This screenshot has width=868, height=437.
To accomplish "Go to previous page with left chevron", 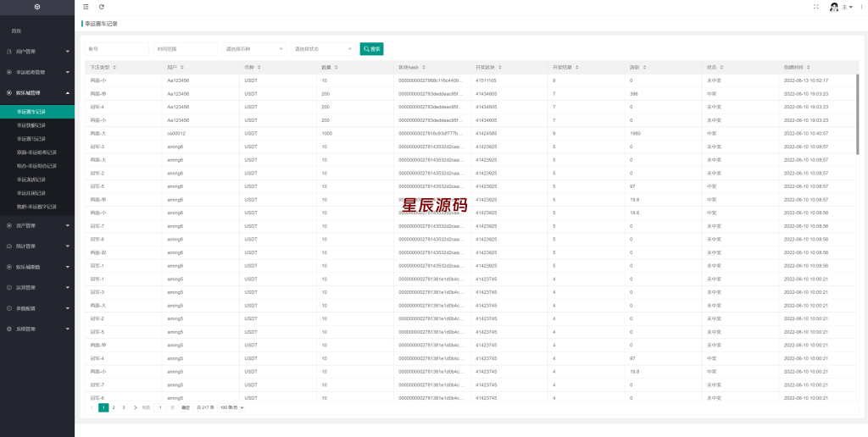I will point(92,407).
